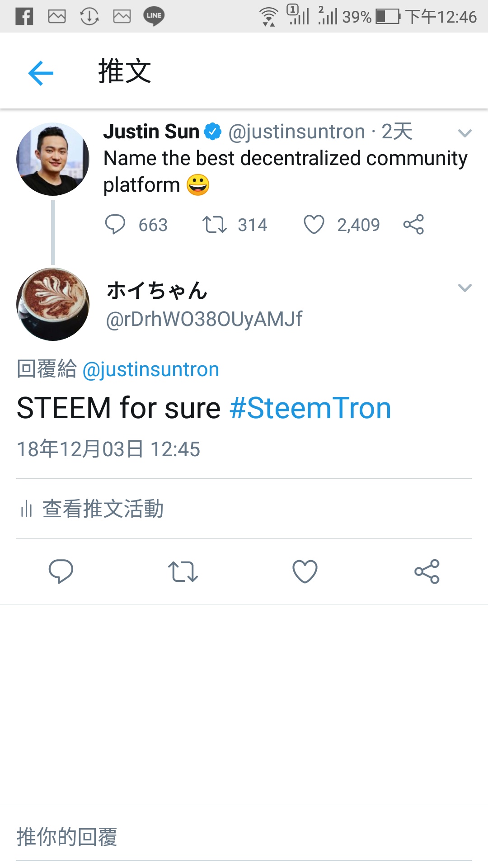Tap Justin Sun's display name
The image size is (488, 868).
(151, 132)
